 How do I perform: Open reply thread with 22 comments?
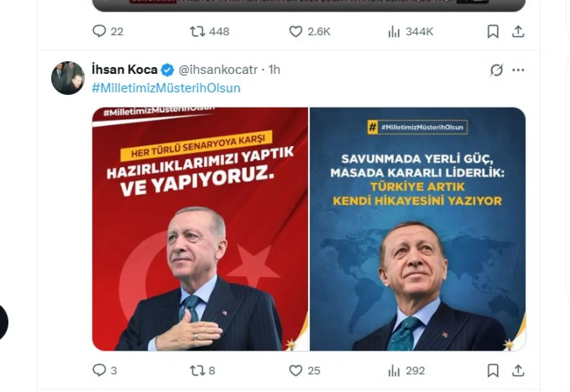pos(107,31)
